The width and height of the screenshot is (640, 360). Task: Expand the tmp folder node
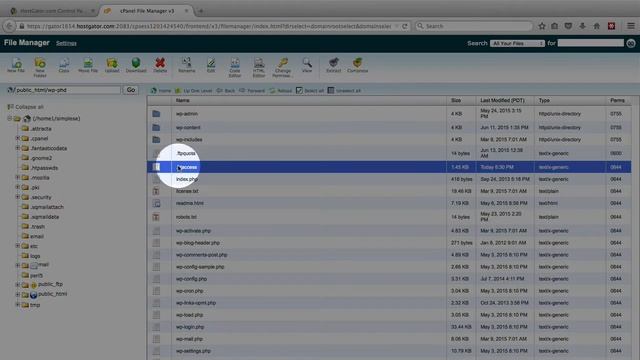[x=18, y=304]
